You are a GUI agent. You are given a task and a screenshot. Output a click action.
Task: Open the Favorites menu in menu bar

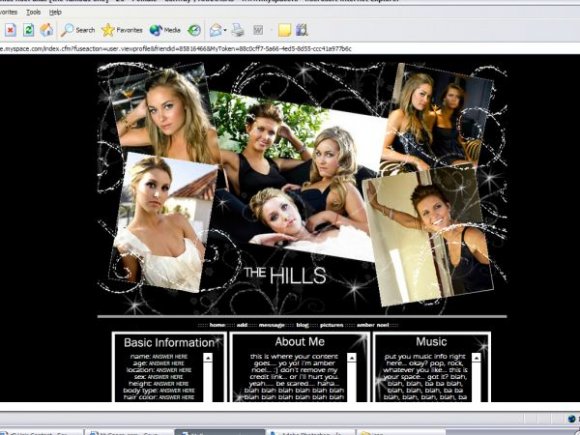(9, 12)
